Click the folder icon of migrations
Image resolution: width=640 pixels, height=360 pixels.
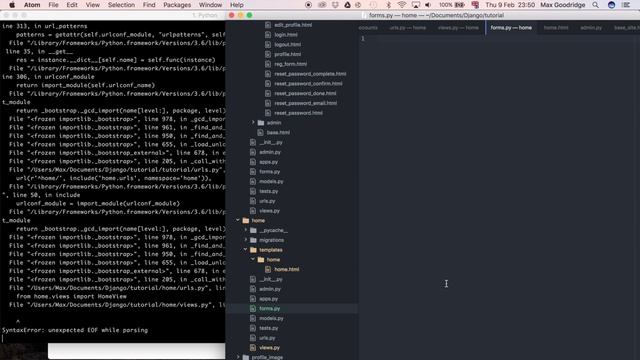point(253,240)
